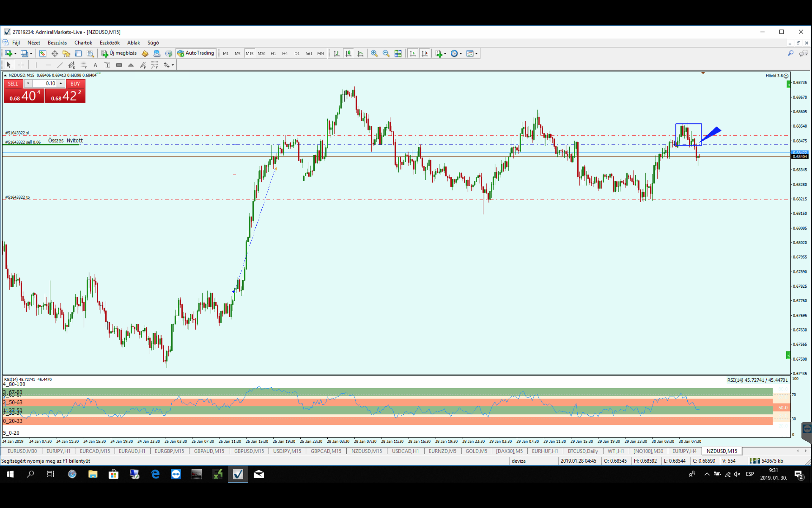Screen dimensions: 812x508
Task: Switch chart to bar chart type
Action: click(337, 53)
